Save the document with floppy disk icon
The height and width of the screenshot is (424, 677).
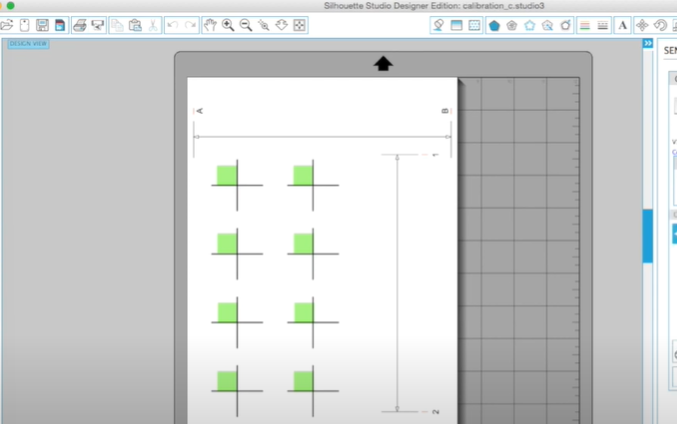coord(42,25)
